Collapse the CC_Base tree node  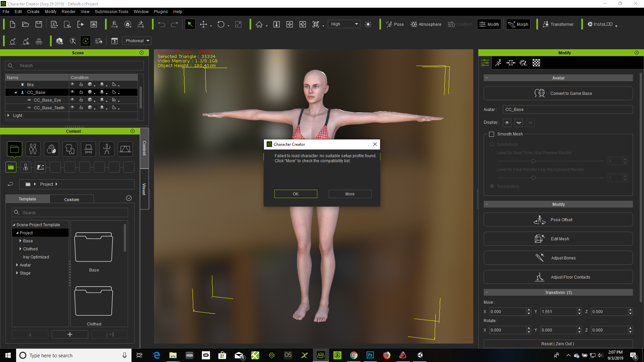click(15, 92)
